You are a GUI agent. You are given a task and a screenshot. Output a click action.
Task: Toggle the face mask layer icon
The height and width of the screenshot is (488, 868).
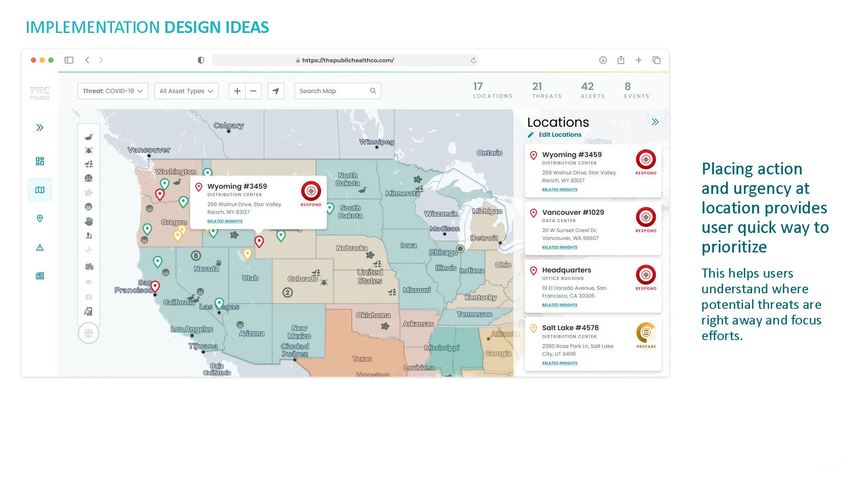(x=89, y=206)
